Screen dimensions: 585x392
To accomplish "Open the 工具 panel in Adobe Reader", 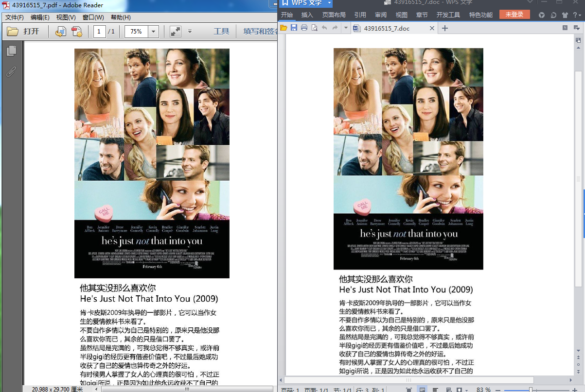I will click(x=221, y=32).
